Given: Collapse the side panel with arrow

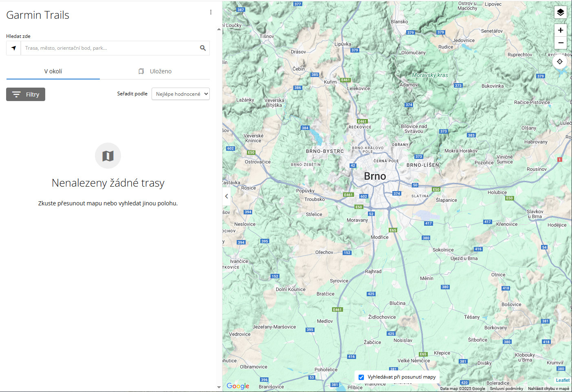Looking at the screenshot, I should coord(227,196).
